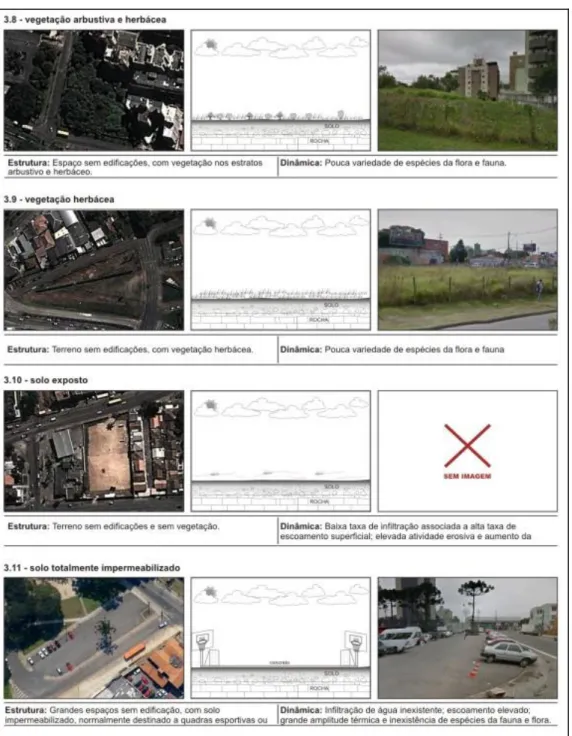
Task: Click Dinâmica text "Baixa taxa de infiltração"
Action: [x=406, y=531]
